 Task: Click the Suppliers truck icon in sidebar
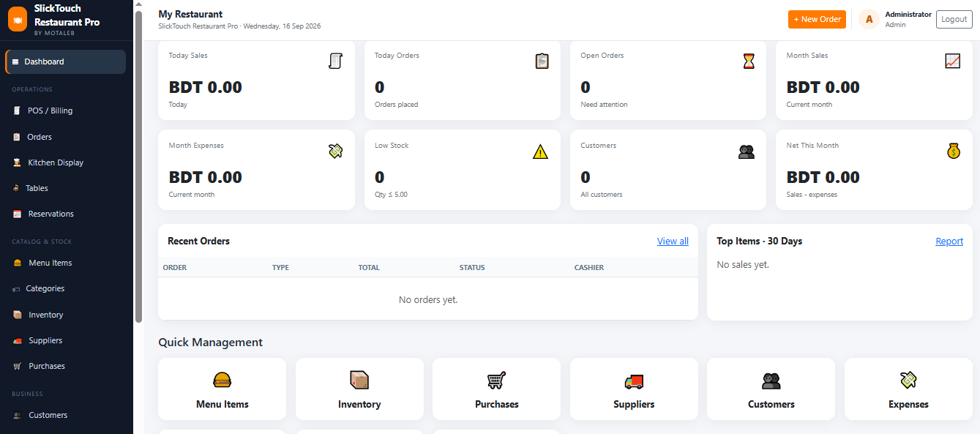coord(18,340)
